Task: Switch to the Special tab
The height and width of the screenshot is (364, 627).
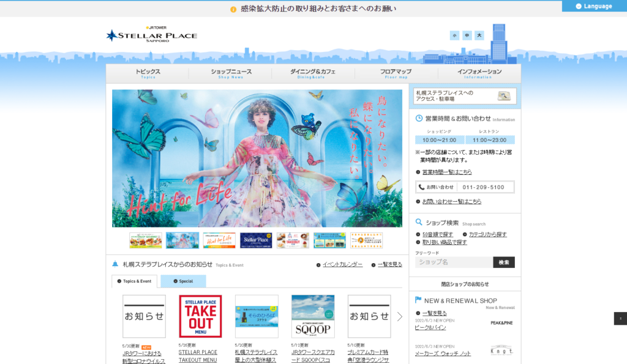Action: pos(183,281)
